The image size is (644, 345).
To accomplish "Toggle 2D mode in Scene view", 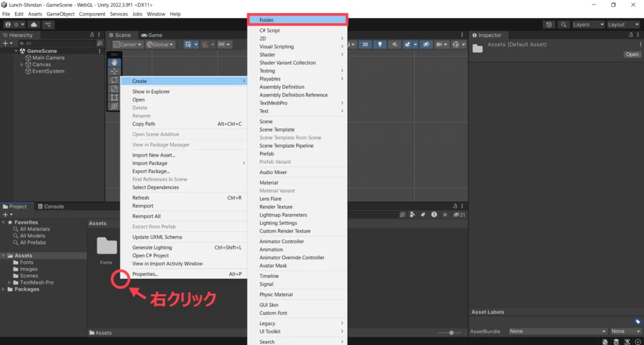I will (x=365, y=44).
